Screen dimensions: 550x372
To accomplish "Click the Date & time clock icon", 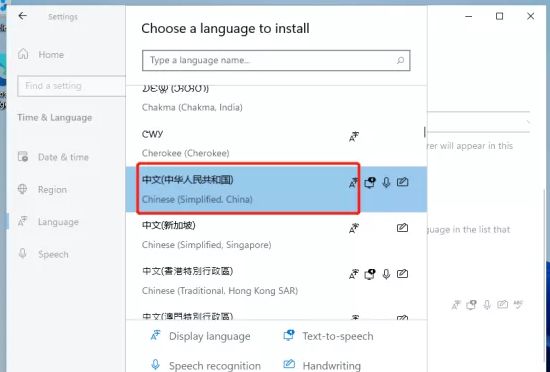I will 23,157.
